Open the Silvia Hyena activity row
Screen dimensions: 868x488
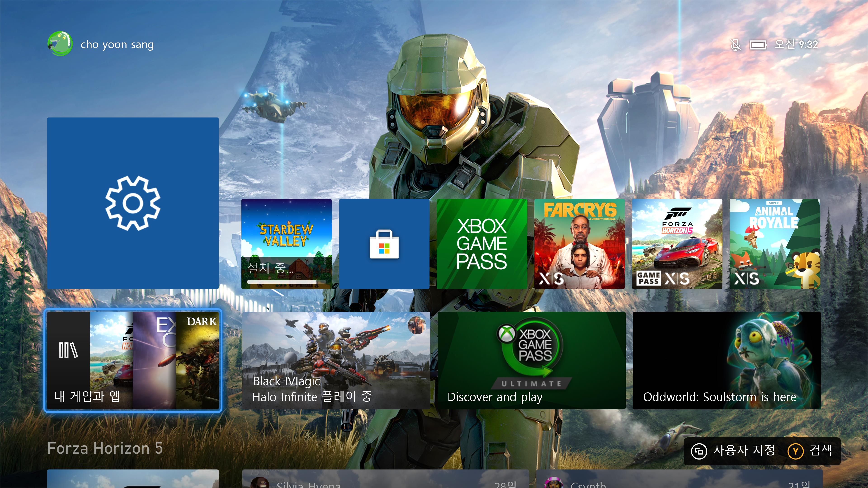point(385,479)
